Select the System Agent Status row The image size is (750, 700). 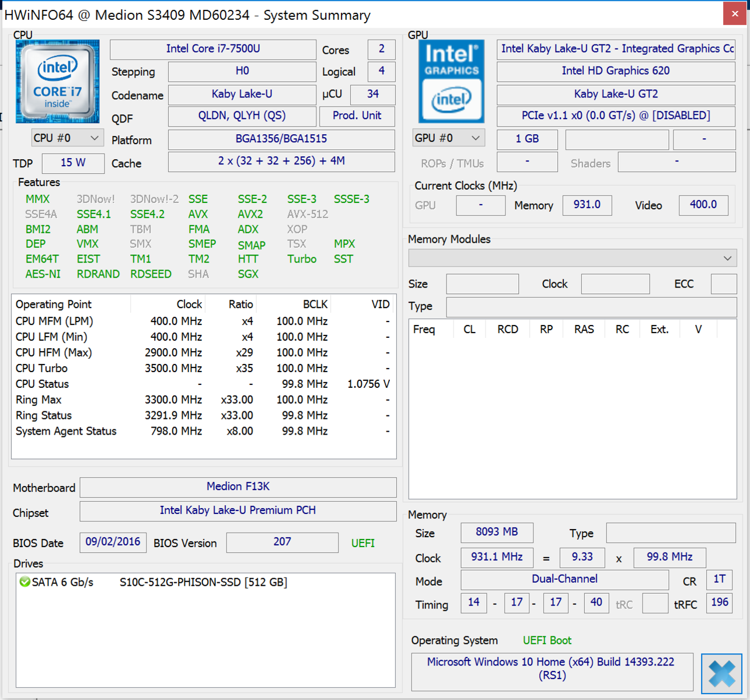203,432
